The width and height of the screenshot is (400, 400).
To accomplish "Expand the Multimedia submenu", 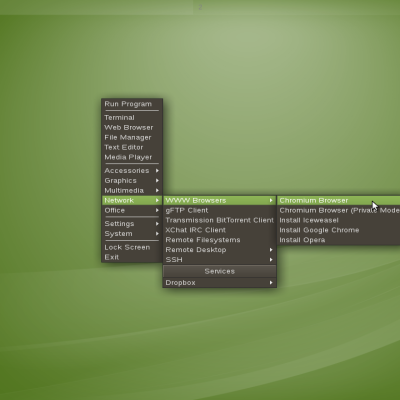I will point(132,190).
